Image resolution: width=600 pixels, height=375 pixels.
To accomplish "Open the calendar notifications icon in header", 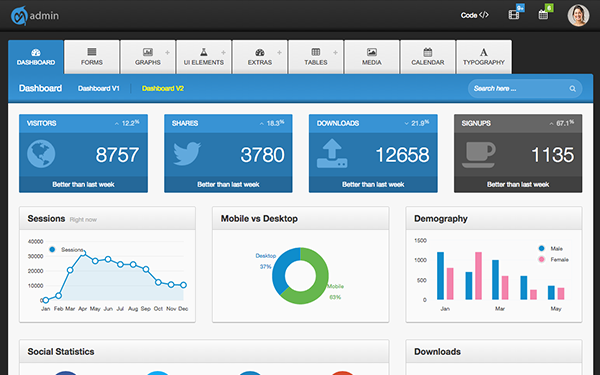I will [543, 15].
